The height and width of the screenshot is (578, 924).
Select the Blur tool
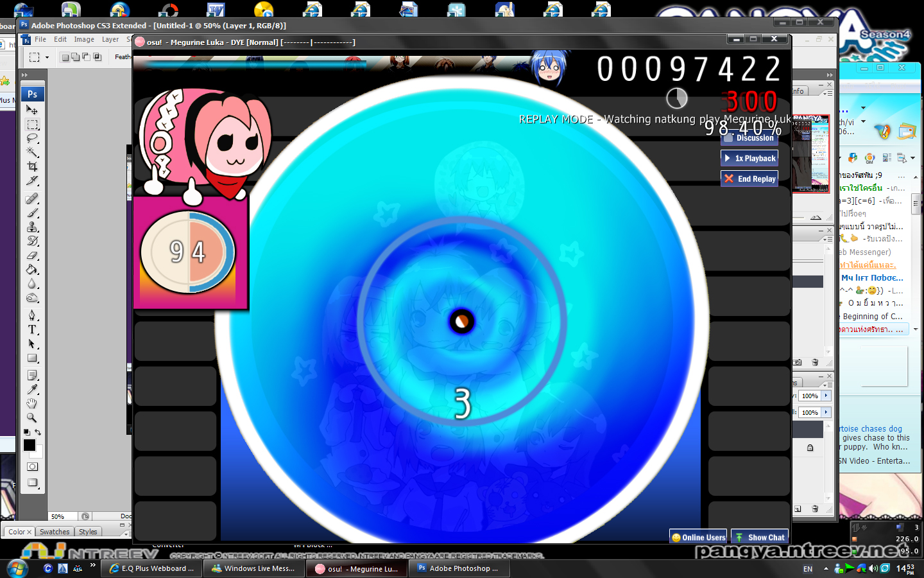tap(32, 283)
